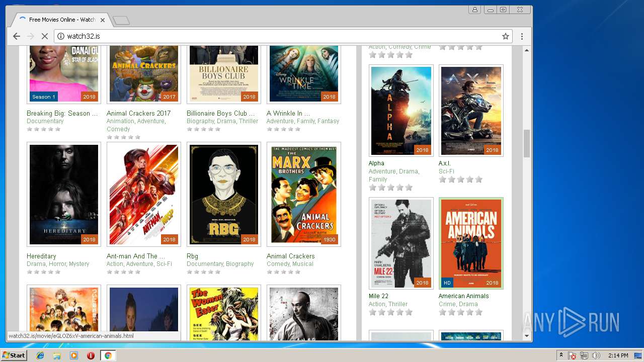Screen dimensions: 644x362
Task: Click the A Wrinkle In title link
Action: pyautogui.click(x=288, y=114)
